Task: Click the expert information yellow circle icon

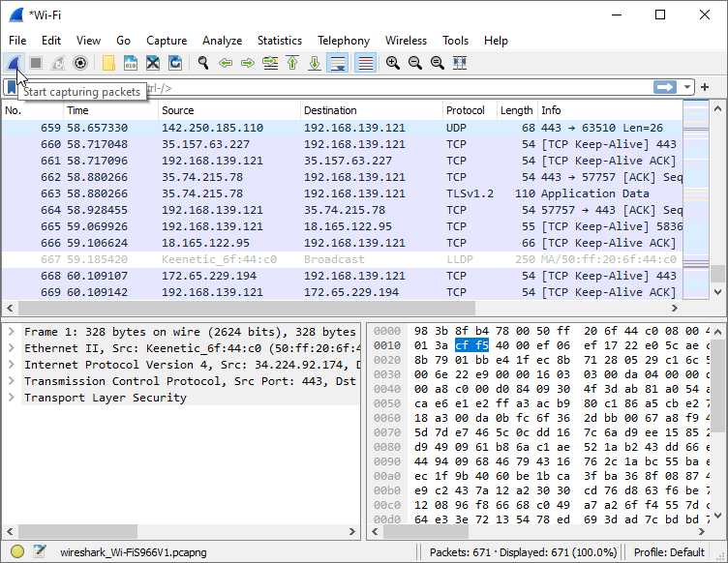Action: 17,551
